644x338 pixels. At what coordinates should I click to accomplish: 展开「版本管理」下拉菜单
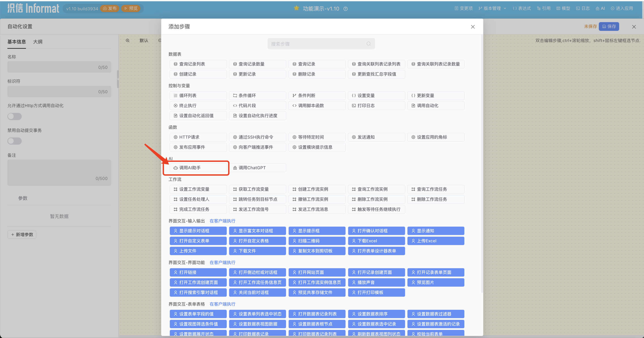coord(491,8)
